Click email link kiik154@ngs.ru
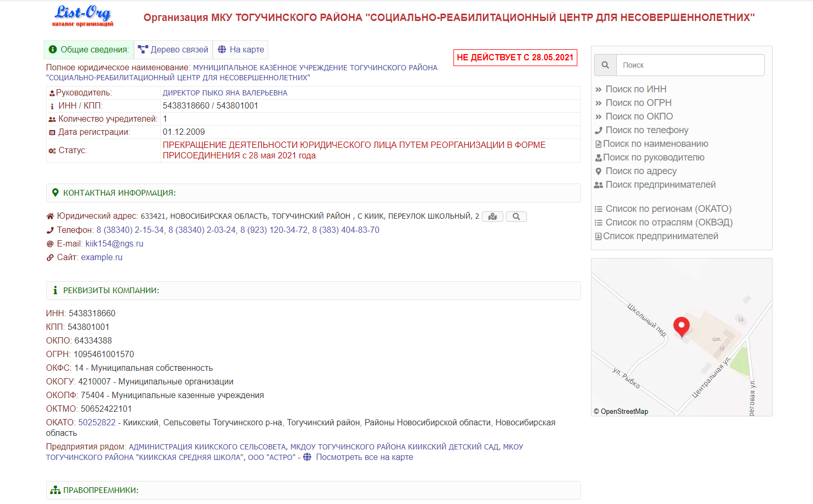Screen dimensions: 813x504 114,244
